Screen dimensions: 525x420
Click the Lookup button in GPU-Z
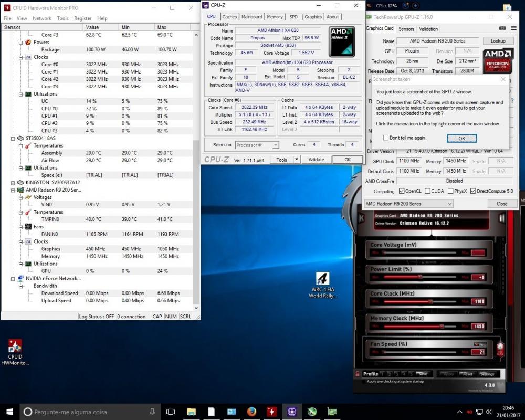click(498, 40)
